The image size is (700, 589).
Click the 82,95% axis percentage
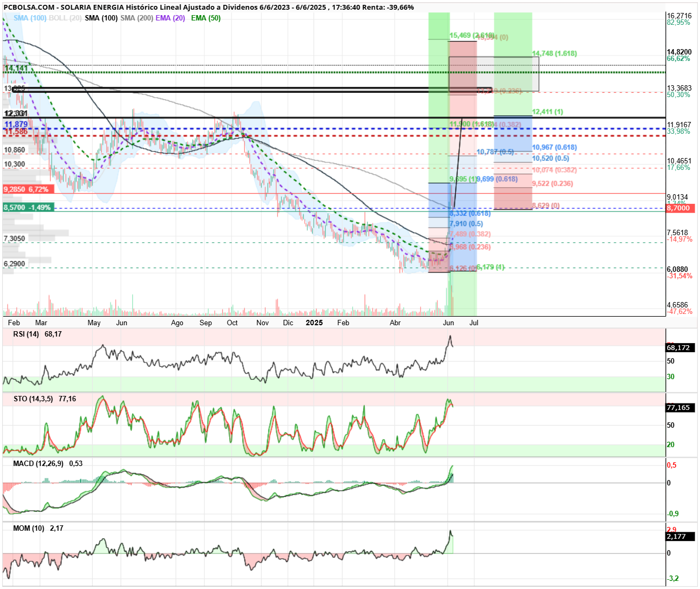click(x=678, y=23)
